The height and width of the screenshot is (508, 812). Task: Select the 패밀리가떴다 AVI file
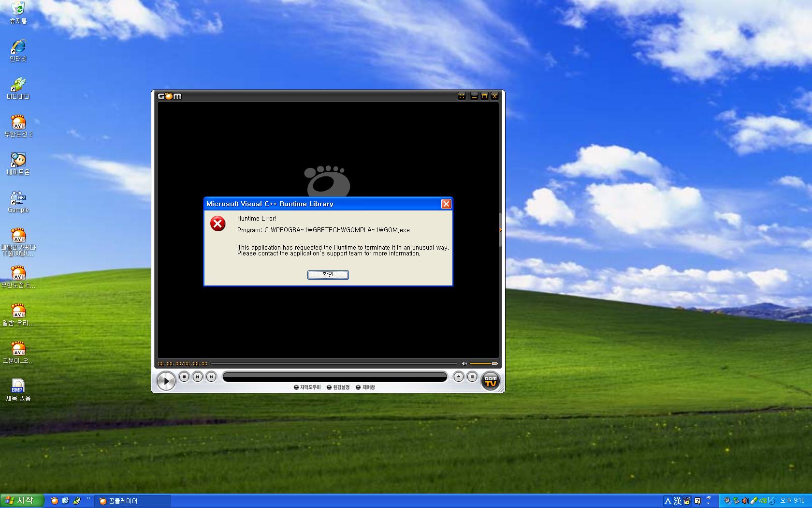(x=18, y=242)
